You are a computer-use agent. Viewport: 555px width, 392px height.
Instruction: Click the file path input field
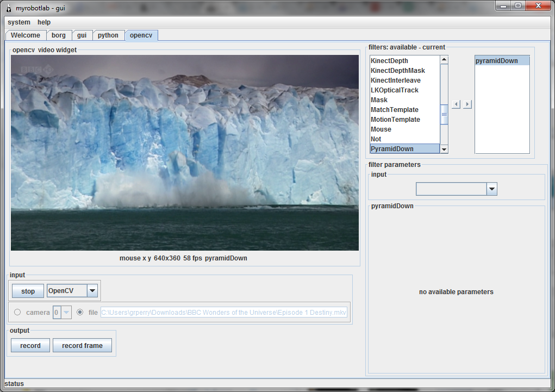point(224,312)
